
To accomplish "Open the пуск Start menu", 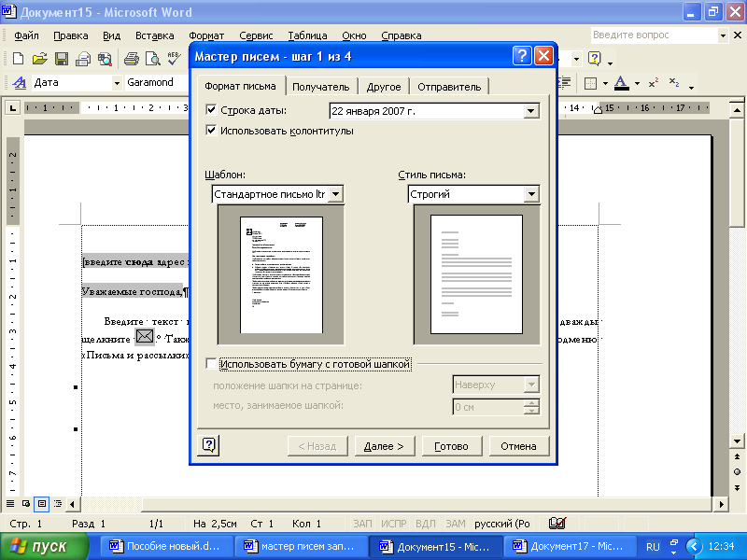I will (44, 546).
